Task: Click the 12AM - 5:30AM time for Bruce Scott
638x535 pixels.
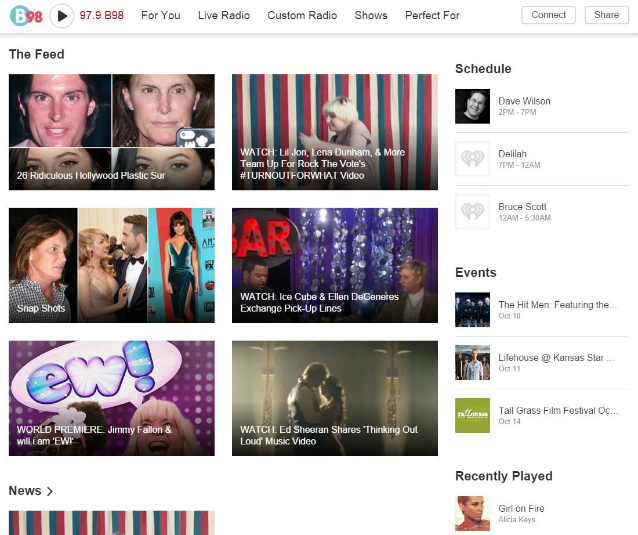Action: 524,218
